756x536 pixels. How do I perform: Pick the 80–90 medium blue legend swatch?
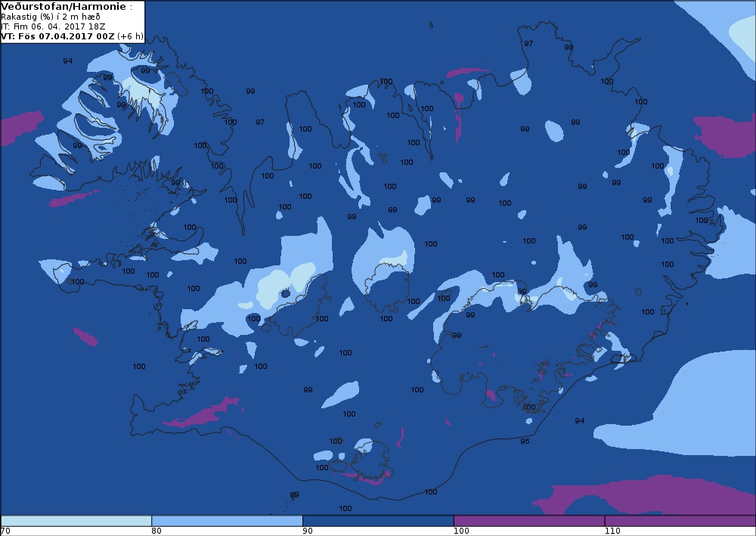pyautogui.click(x=227, y=521)
